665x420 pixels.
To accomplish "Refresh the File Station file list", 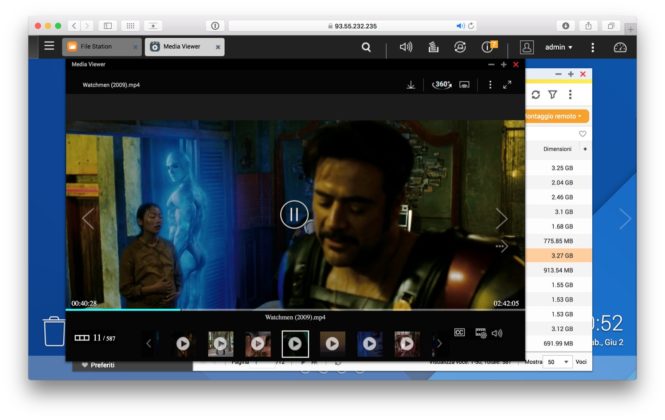I will (x=535, y=94).
